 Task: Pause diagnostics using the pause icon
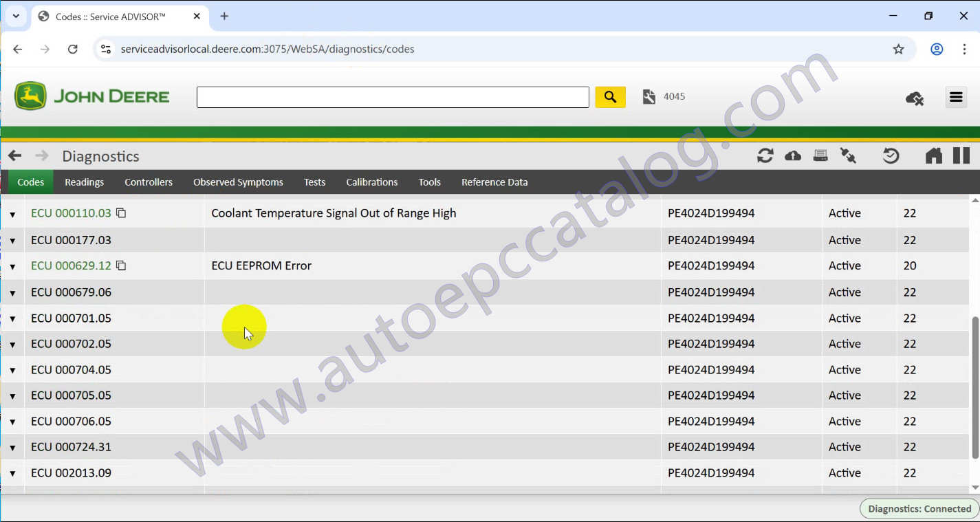point(961,155)
